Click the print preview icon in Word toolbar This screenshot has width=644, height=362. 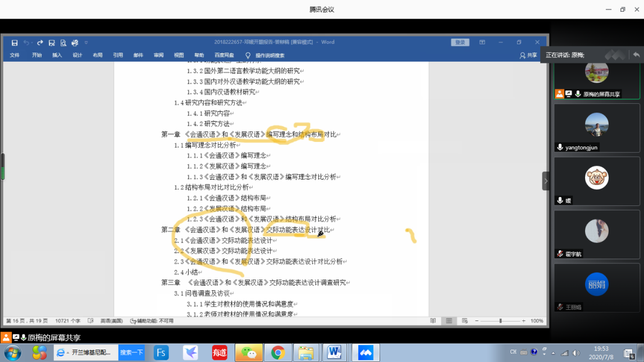[x=63, y=43]
